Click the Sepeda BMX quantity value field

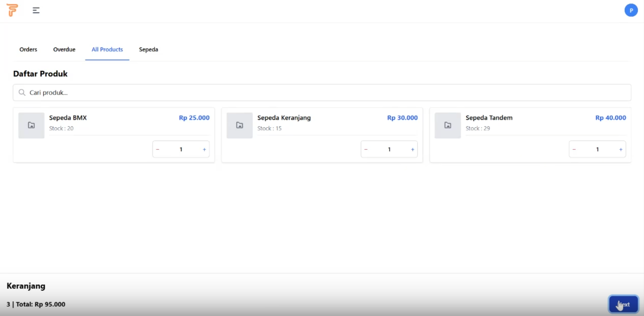pos(181,149)
